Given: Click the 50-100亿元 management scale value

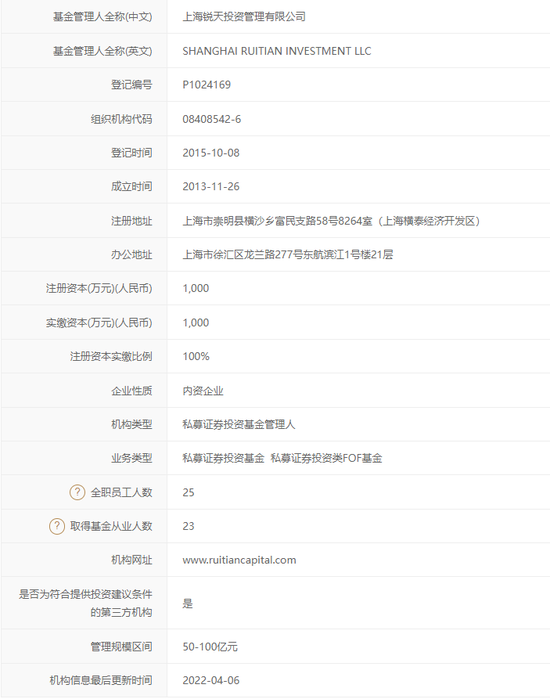Looking at the screenshot, I should coord(210,646).
